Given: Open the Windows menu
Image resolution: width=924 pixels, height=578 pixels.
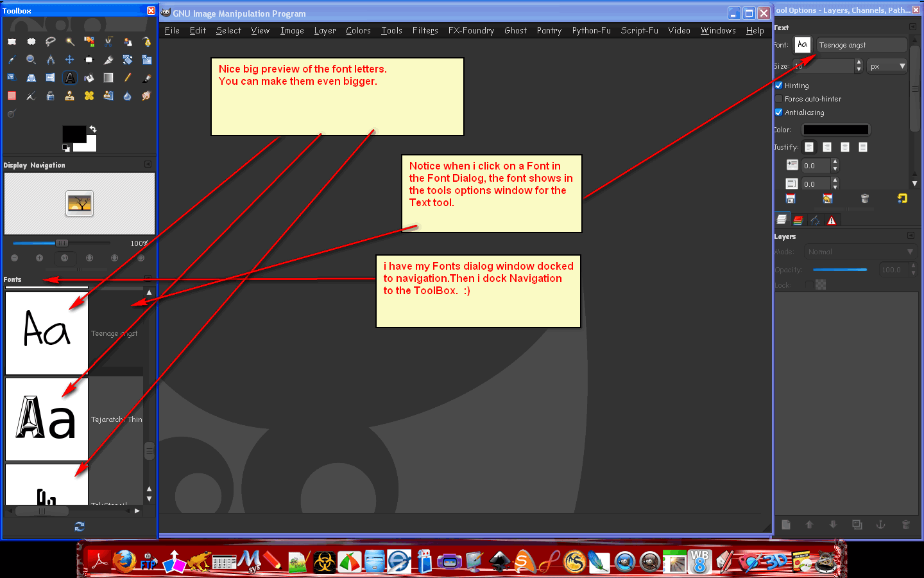Looking at the screenshot, I should [718, 30].
